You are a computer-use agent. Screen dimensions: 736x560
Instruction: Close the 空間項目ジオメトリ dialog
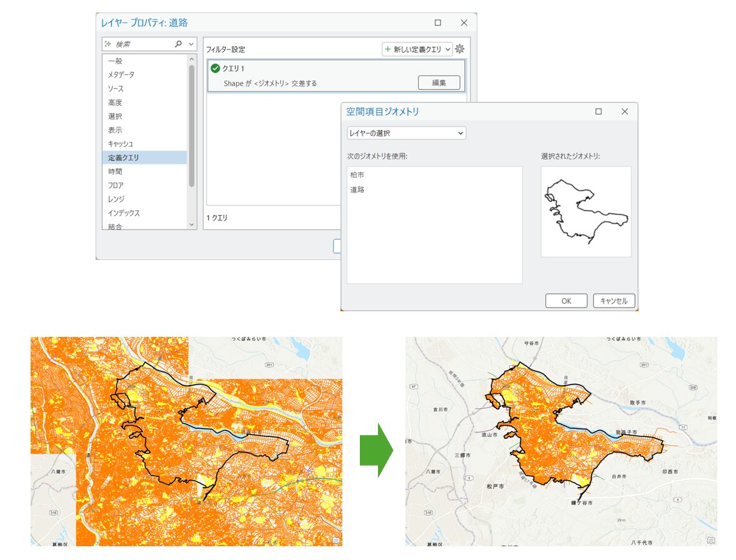(625, 111)
